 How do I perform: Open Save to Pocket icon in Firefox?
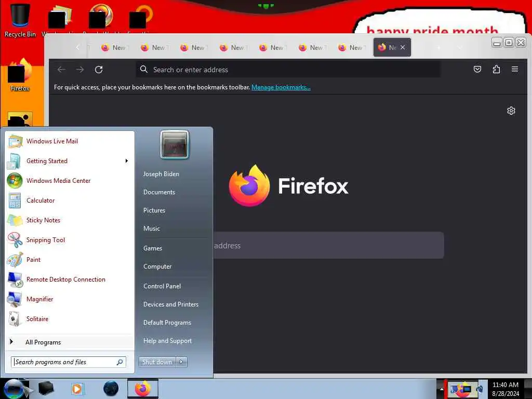click(x=477, y=69)
